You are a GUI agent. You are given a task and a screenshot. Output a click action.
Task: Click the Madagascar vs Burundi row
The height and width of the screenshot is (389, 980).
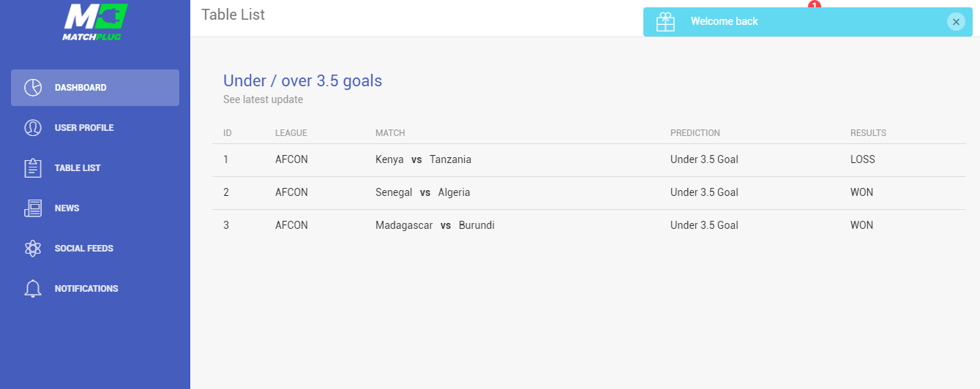pos(589,226)
